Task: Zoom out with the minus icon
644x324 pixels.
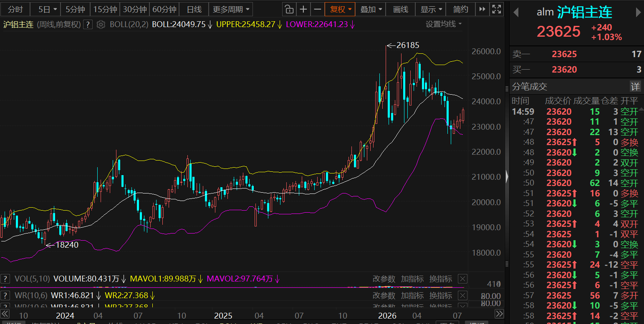Action: [x=317, y=9]
